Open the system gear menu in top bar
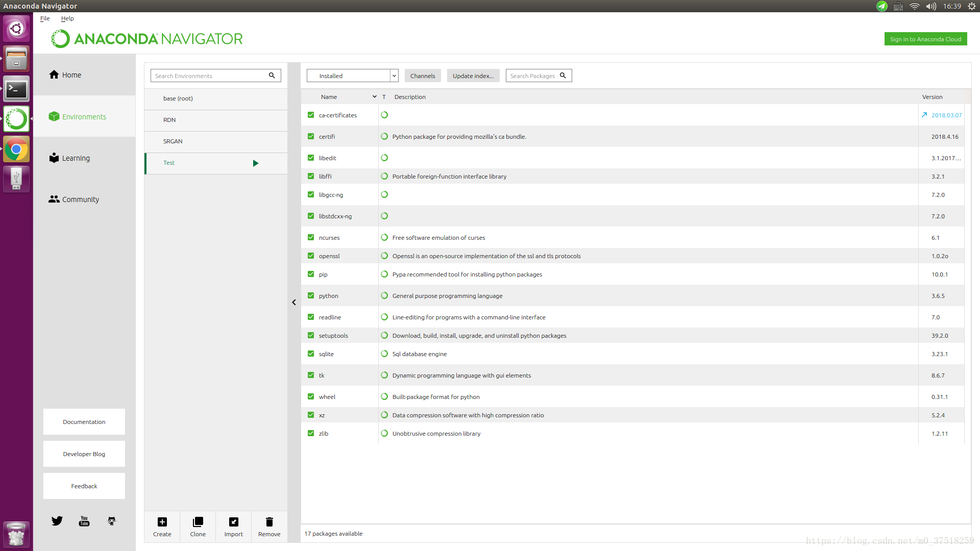The height and width of the screenshot is (551, 980). (x=972, y=6)
